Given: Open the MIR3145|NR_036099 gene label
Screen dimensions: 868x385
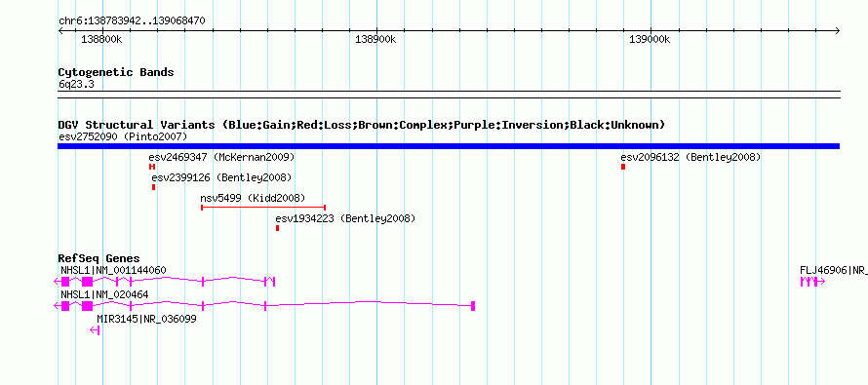Looking at the screenshot, I should coord(146,319).
